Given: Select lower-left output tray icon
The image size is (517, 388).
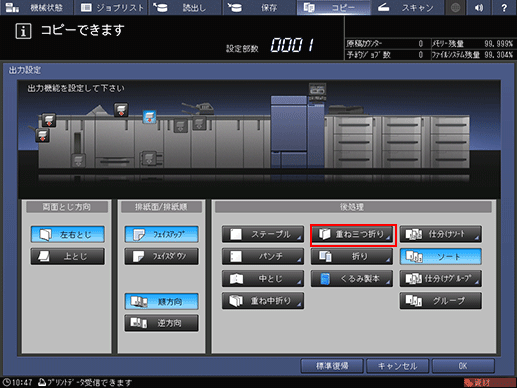Looking at the screenshot, I should click(43, 135).
